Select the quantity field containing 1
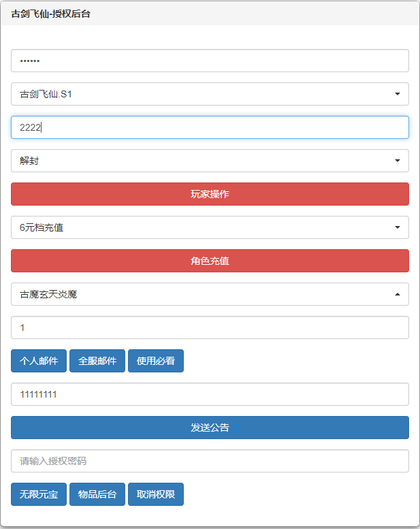 (x=210, y=327)
